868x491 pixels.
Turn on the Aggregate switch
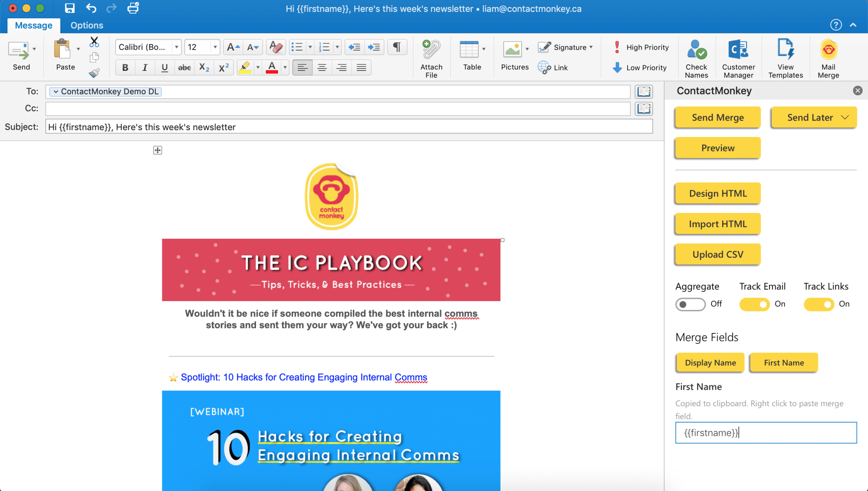pyautogui.click(x=690, y=304)
